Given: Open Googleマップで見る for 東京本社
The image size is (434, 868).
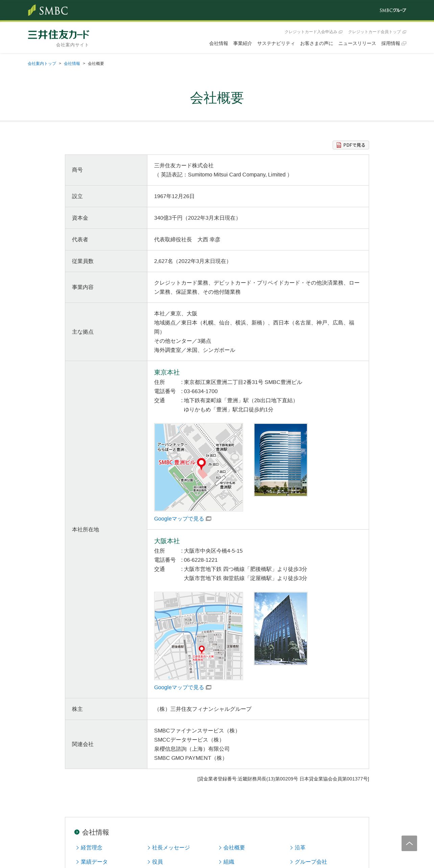Looking at the screenshot, I should coord(183,519).
